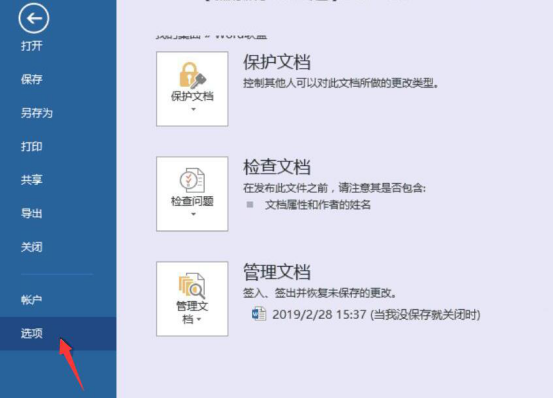The image size is (554, 398).
Task: Click the 控制其他人可以对此文档 description text
Action: coord(341,83)
